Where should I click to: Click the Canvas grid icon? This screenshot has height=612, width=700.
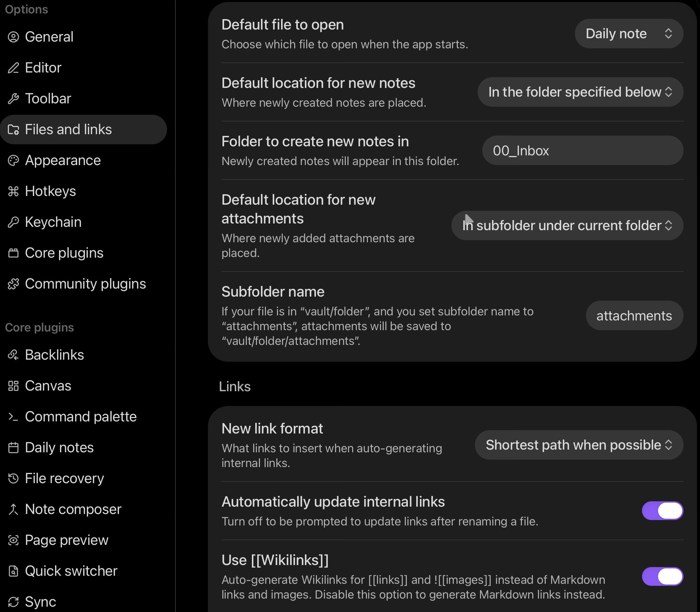pyautogui.click(x=13, y=386)
